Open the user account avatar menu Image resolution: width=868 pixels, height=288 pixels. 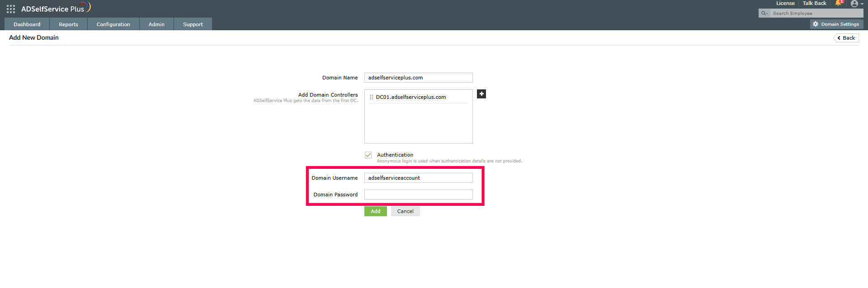tap(857, 4)
